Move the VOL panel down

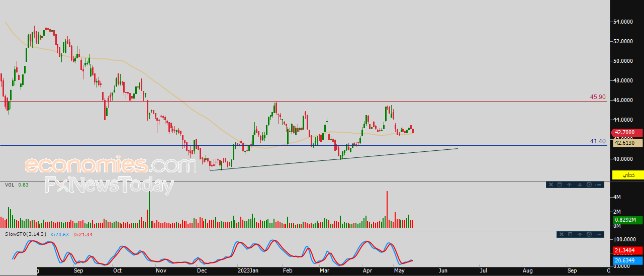580,185
